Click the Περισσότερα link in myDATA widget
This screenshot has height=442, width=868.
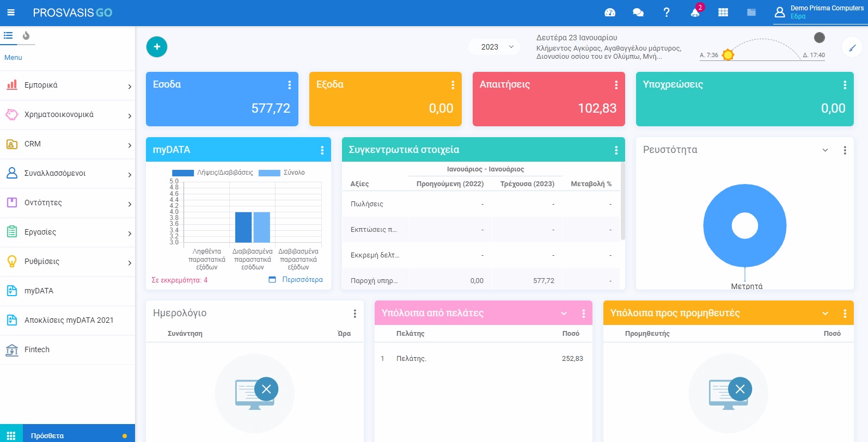302,280
